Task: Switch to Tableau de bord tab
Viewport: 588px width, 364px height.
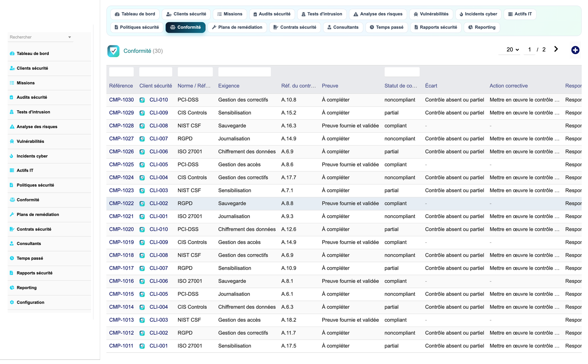Action: coord(135,14)
